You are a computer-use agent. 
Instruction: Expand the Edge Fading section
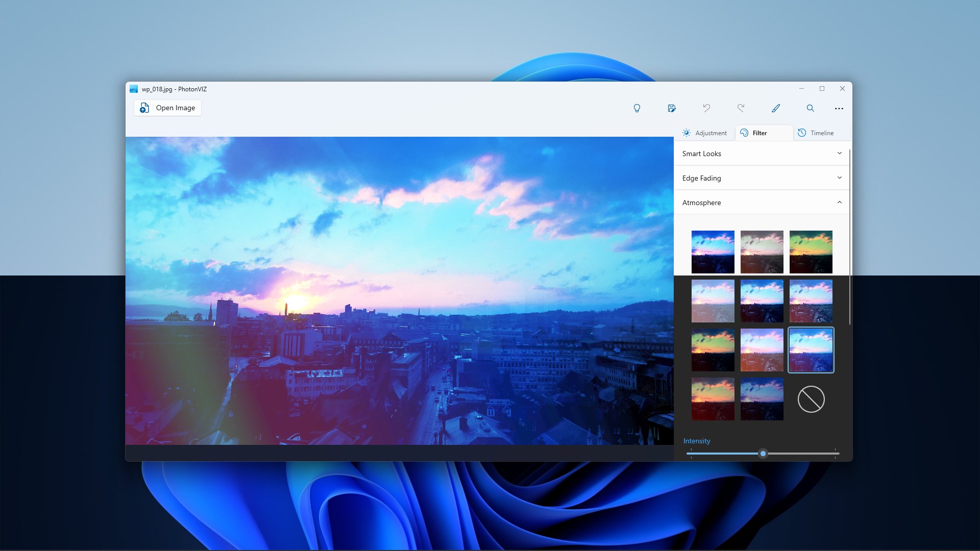(762, 178)
